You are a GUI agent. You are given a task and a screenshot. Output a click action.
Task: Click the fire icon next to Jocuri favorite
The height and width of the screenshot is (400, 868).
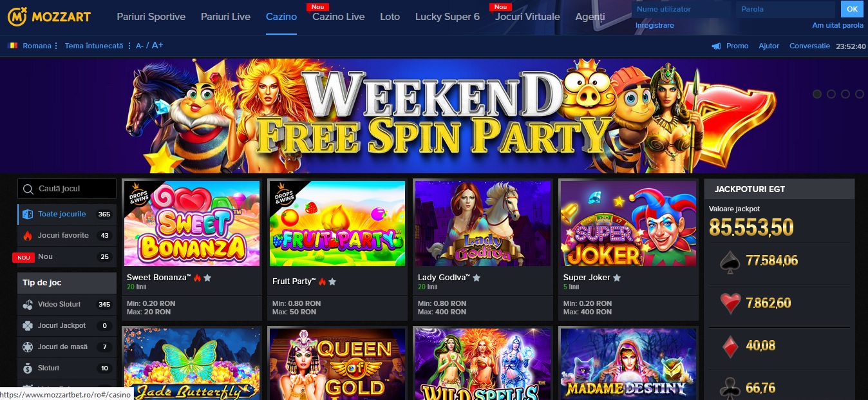point(28,236)
